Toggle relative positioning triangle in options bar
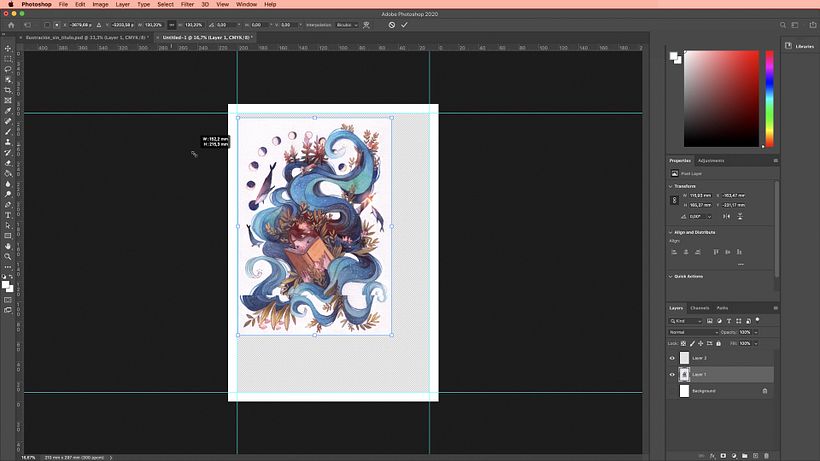The width and height of the screenshot is (820, 461). [98, 25]
